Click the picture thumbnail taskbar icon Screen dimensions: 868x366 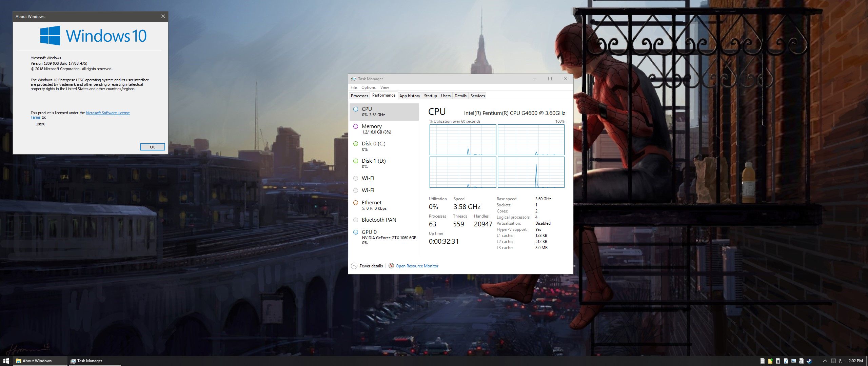click(793, 361)
